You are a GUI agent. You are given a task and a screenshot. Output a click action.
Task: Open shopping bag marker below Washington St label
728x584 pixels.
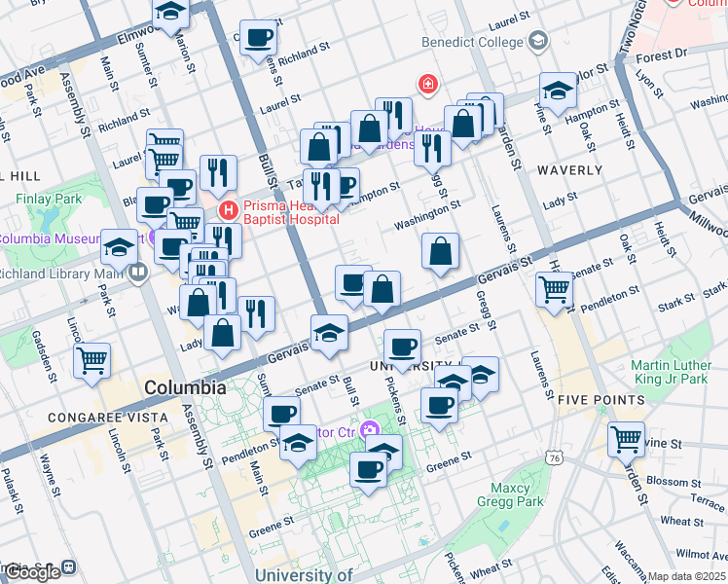[x=441, y=251]
